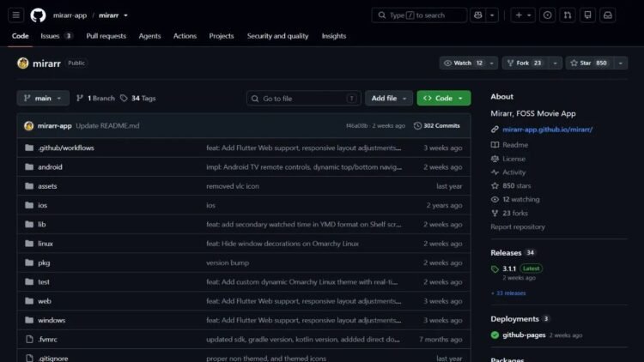View the 302 Commits history
644x362 pixels.
pos(436,125)
